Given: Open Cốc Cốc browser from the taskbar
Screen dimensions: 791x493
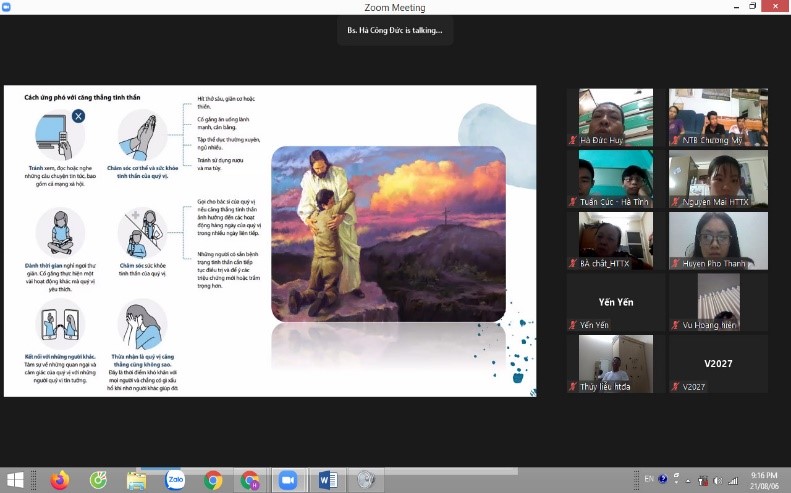Looking at the screenshot, I should click(98, 480).
